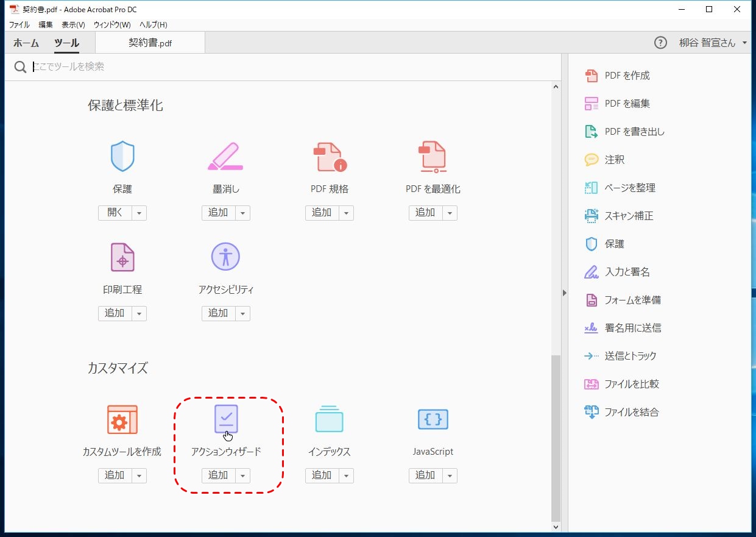This screenshot has width=756, height=537.
Task: Select the 印刷工程 tool icon
Action: [x=122, y=257]
